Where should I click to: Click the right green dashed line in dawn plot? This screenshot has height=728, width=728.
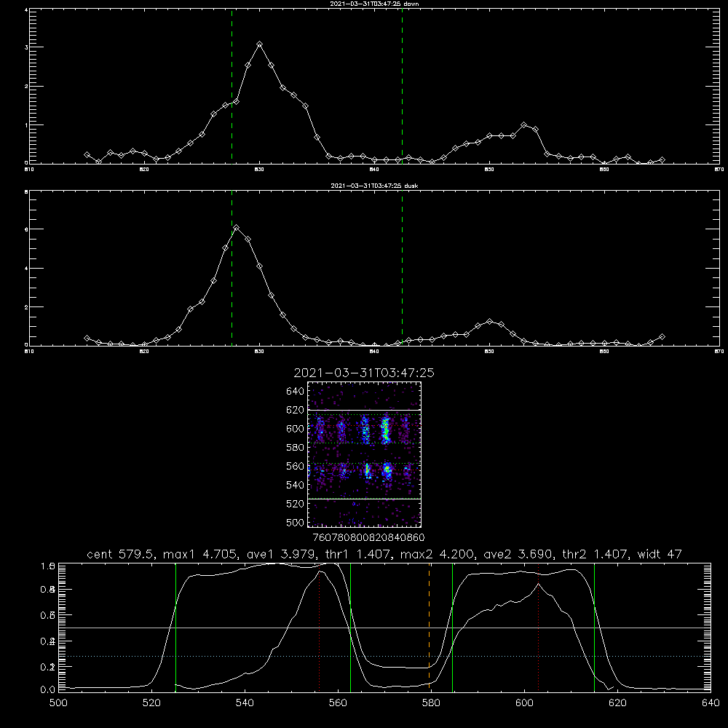(x=402, y=86)
